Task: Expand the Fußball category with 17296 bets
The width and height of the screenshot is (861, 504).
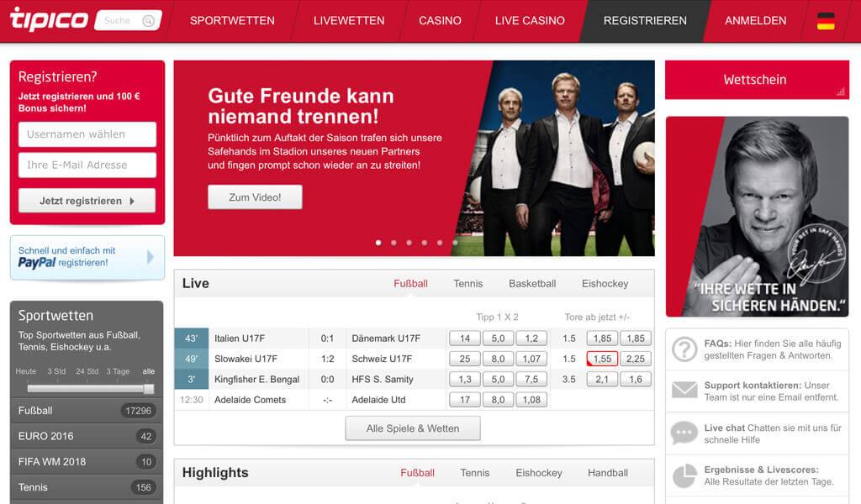Action: coord(87,410)
